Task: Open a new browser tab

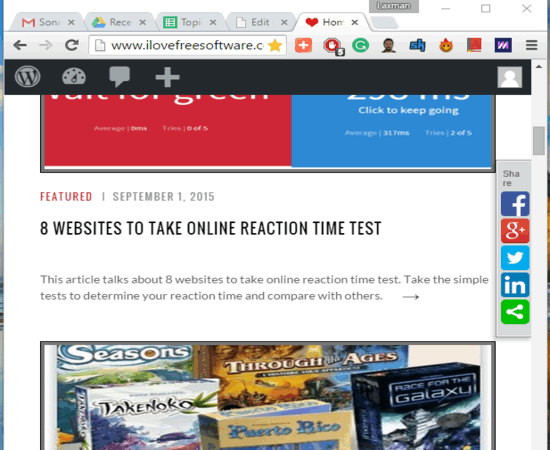Action: (384, 23)
